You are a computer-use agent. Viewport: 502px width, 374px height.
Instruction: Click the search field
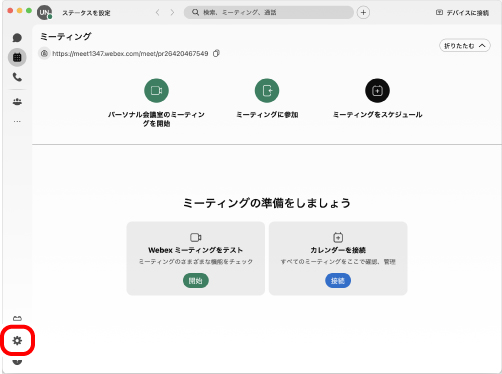(x=269, y=12)
